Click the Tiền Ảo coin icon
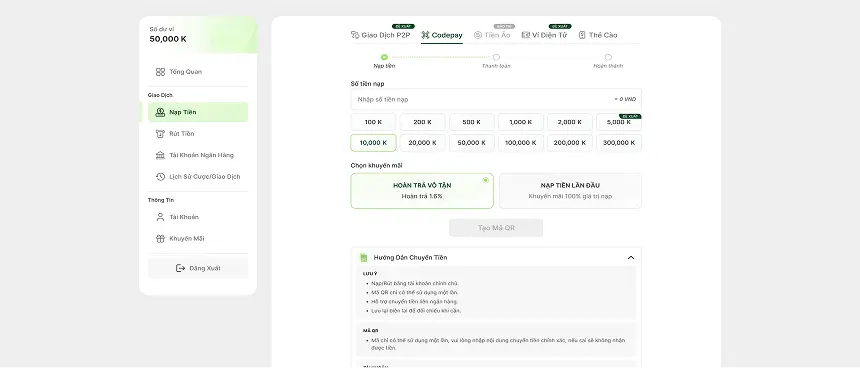The image size is (860, 368). [478, 35]
